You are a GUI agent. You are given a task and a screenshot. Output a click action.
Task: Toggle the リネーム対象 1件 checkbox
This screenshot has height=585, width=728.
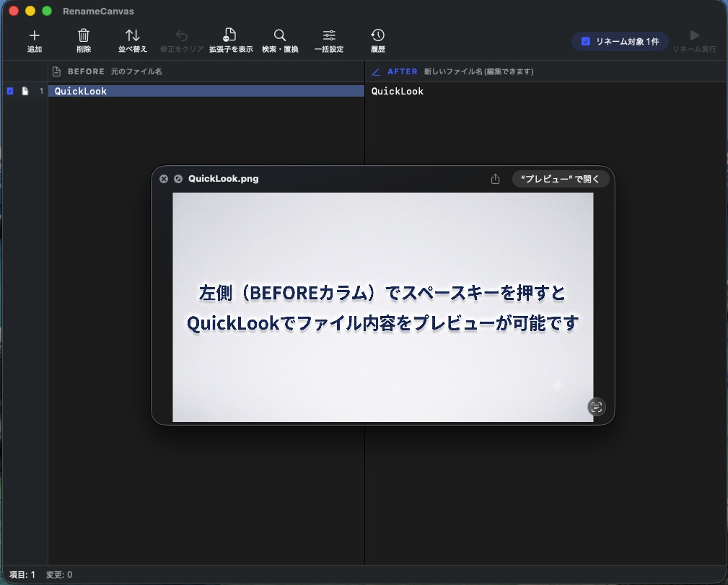tap(585, 41)
